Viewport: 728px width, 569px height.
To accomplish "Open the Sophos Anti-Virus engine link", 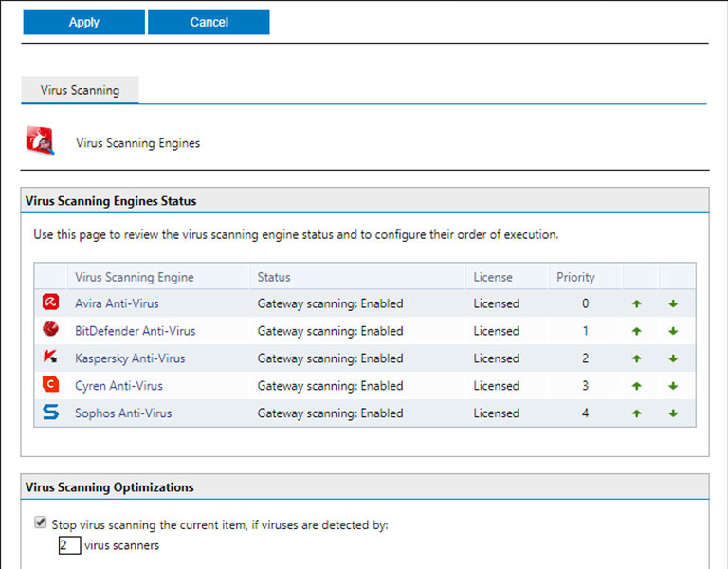I will tap(123, 413).
